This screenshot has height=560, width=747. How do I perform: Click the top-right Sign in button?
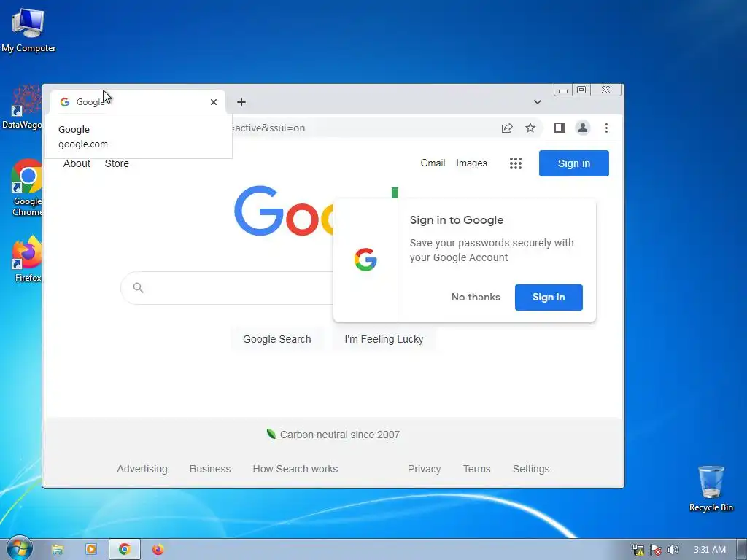point(573,163)
